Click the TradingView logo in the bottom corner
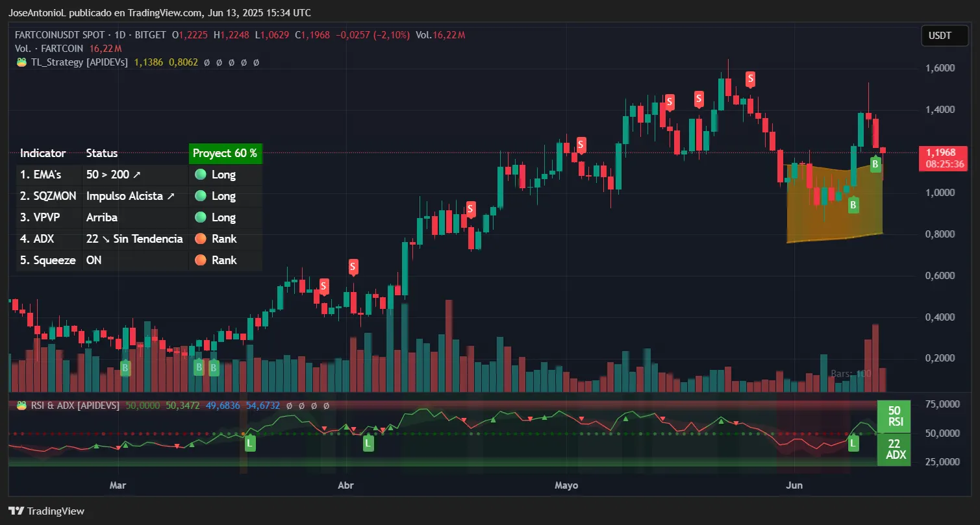This screenshot has width=980, height=525. [47, 511]
